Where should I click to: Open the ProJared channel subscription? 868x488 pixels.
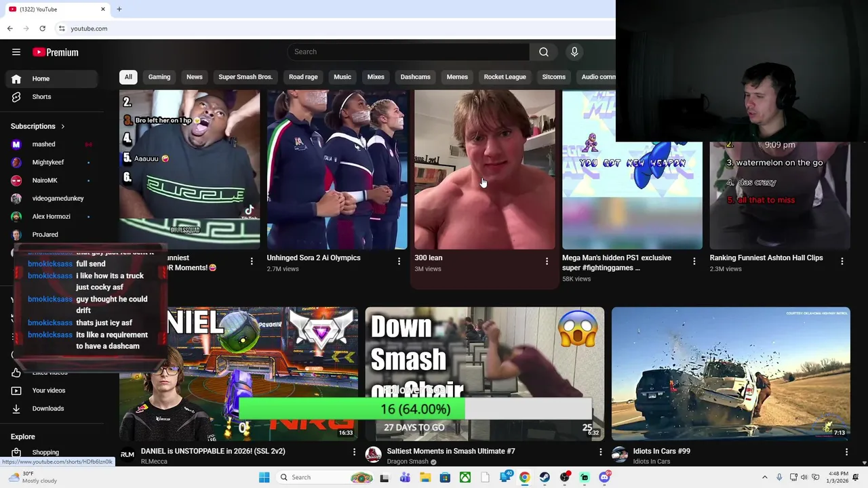pyautogui.click(x=52, y=235)
